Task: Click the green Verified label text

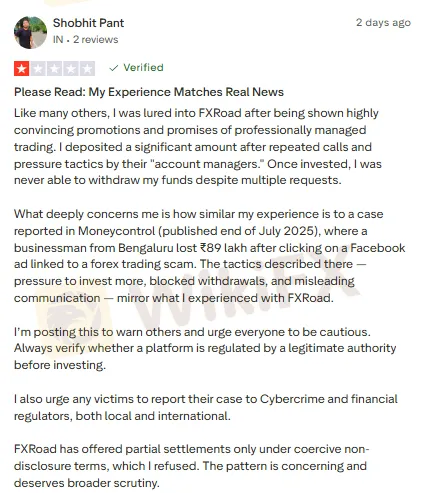Action: (143, 68)
